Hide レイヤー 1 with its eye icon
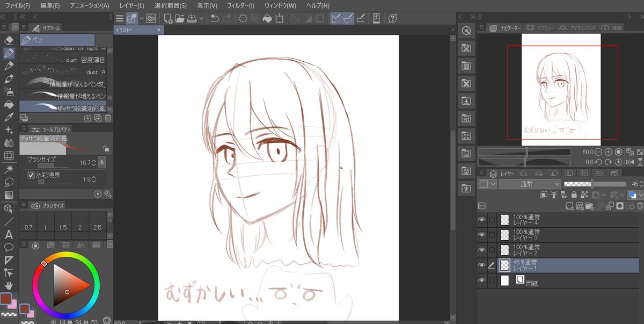The height and width of the screenshot is (324, 644). 481,265
